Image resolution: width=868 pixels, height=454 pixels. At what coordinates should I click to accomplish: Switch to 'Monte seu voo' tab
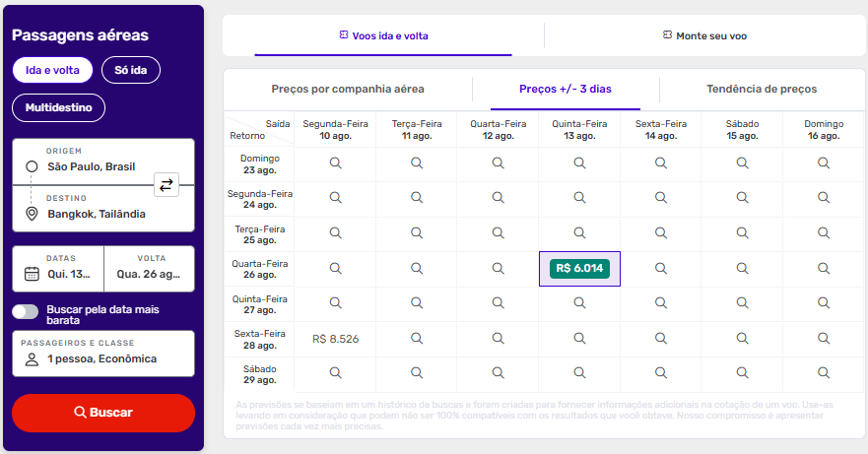point(704,35)
